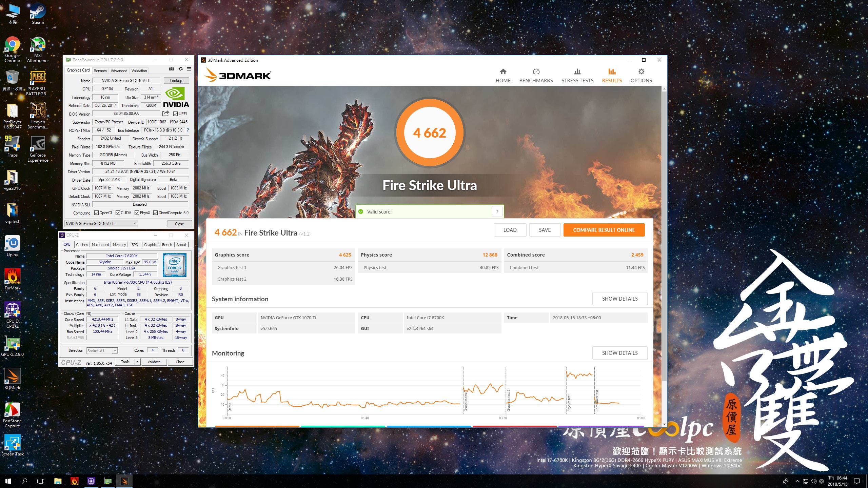868x488 pixels.
Task: Click the Valid score help question mark
Action: [497, 211]
